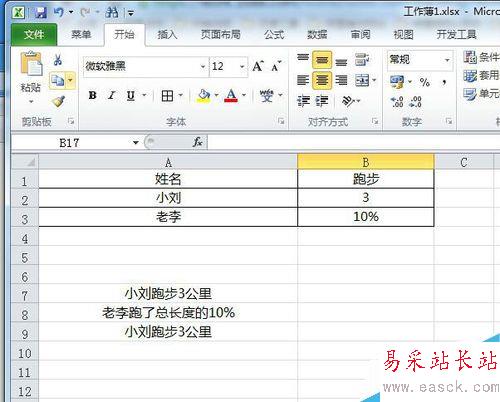500x402 pixels.
Task: Switch to the 插入 Insert tab
Action: (x=167, y=34)
